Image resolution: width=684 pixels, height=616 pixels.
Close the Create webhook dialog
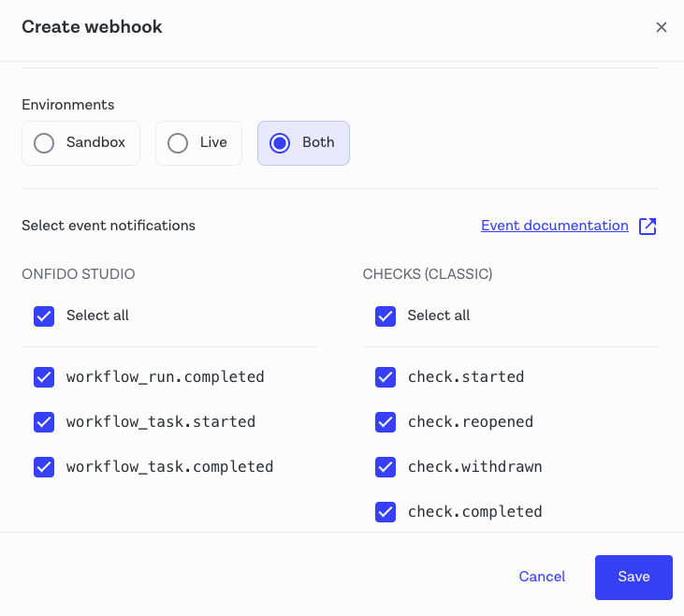662,27
